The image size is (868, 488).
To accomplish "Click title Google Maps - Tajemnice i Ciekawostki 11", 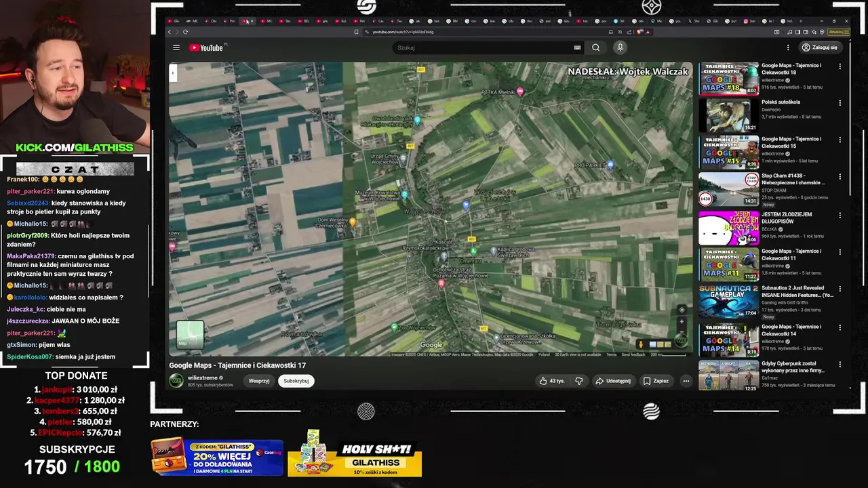I will click(x=791, y=254).
